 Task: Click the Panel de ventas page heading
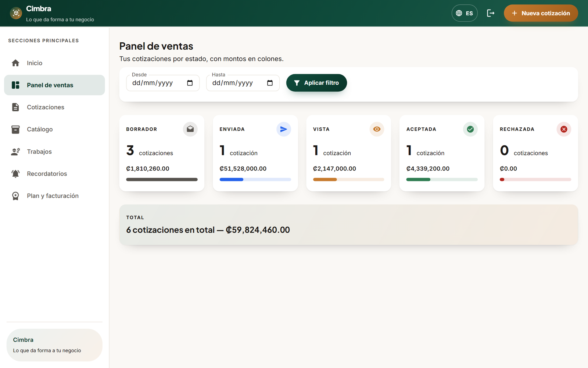[x=156, y=46]
